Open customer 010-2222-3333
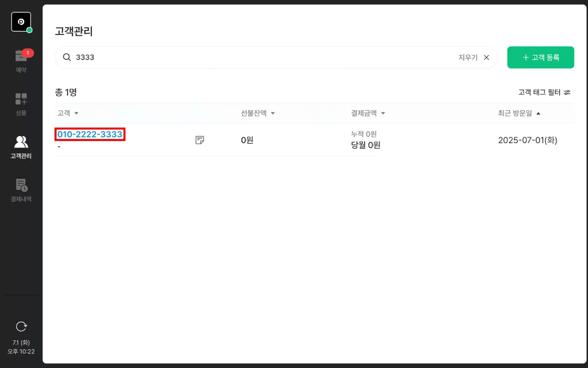This screenshot has width=588, height=368. (90, 134)
